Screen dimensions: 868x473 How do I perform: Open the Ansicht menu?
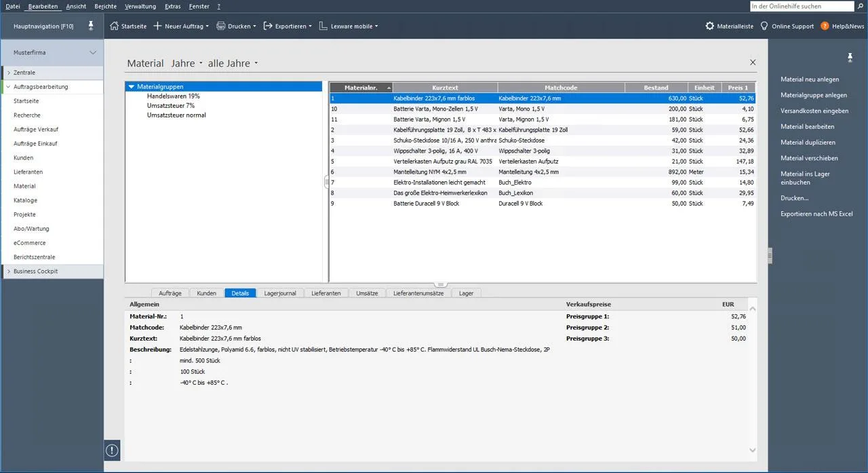(76, 6)
